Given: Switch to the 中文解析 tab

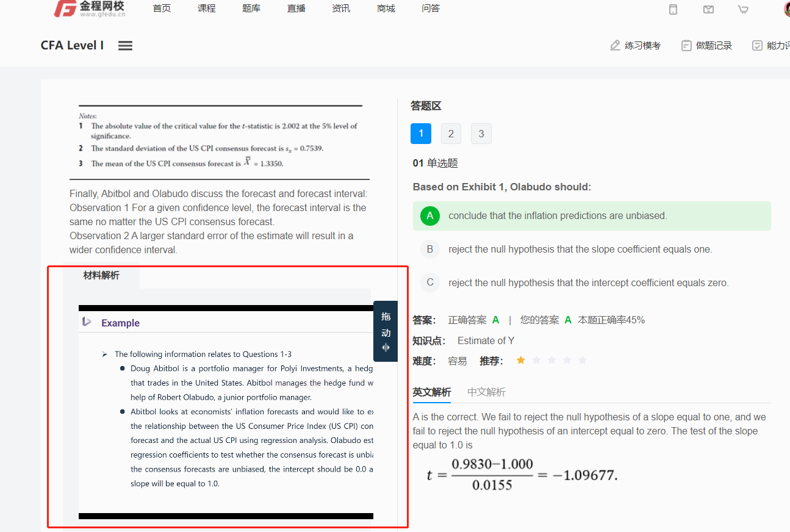Looking at the screenshot, I should coord(486,392).
